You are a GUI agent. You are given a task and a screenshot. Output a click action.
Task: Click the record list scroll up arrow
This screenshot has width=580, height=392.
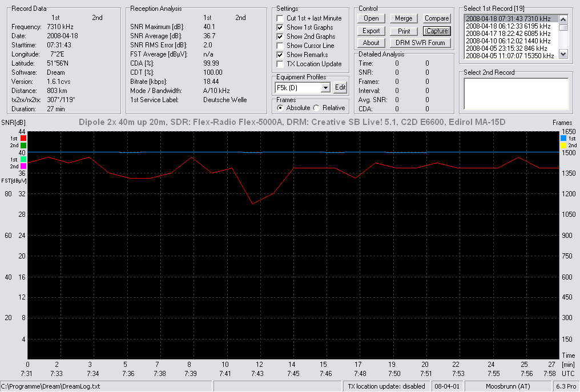(x=563, y=19)
